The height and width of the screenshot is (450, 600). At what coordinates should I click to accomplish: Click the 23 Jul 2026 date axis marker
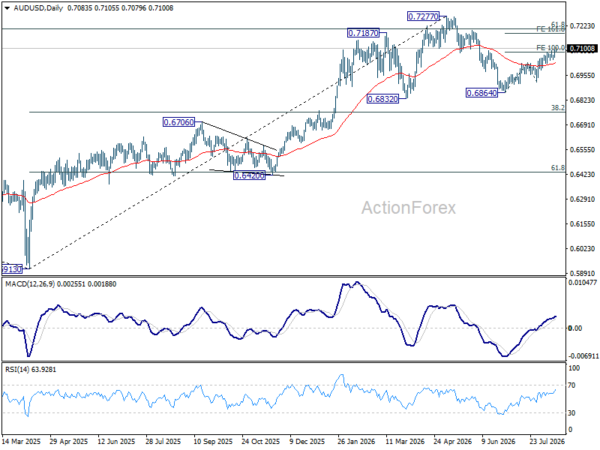(x=547, y=441)
